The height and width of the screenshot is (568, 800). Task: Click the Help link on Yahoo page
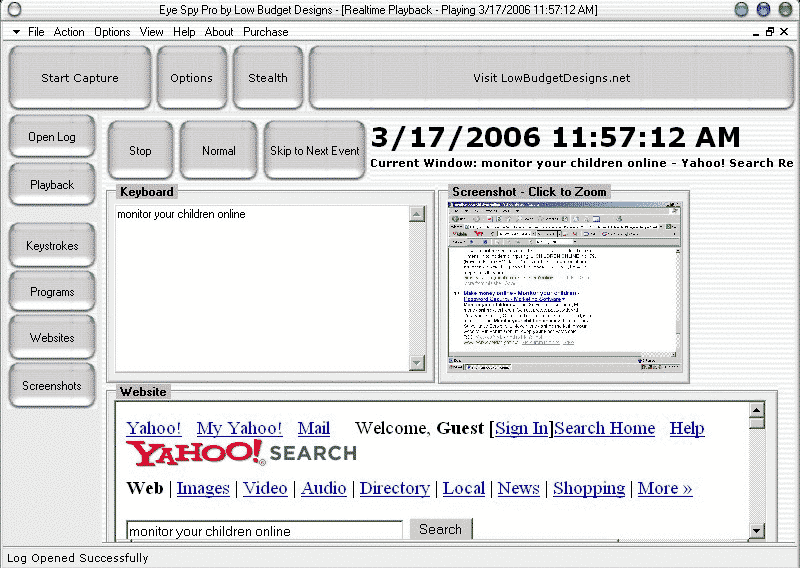(687, 428)
